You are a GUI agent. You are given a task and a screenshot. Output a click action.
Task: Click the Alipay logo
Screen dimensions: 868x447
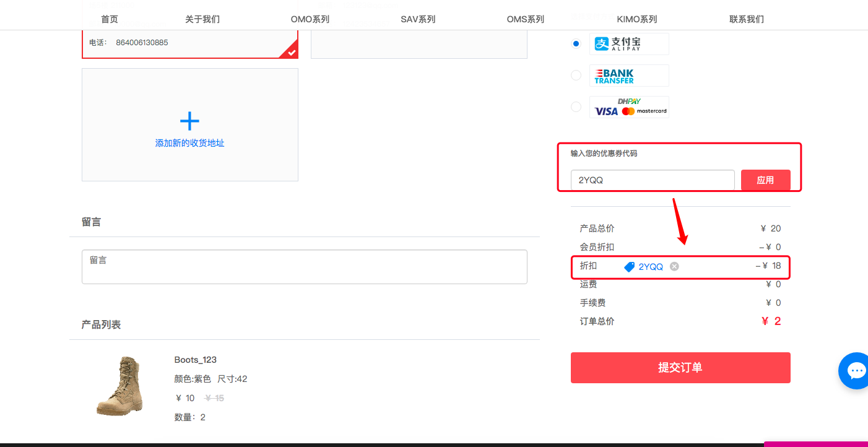click(628, 44)
